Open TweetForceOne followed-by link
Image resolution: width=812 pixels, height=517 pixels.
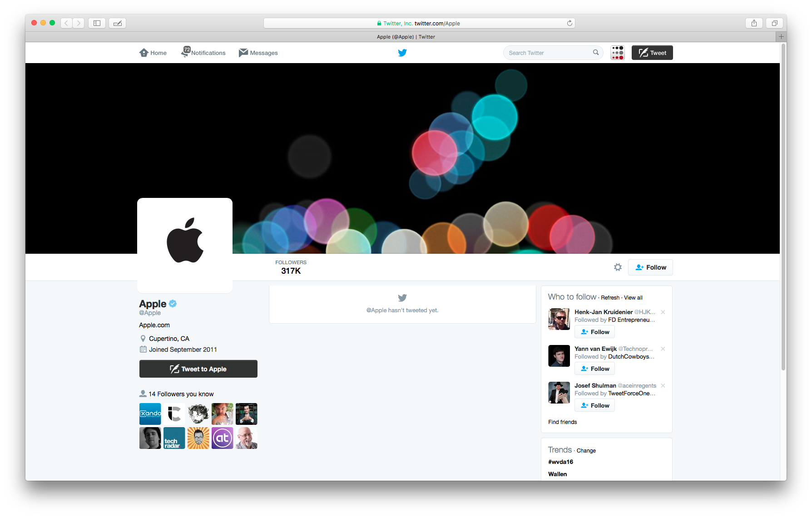point(632,394)
